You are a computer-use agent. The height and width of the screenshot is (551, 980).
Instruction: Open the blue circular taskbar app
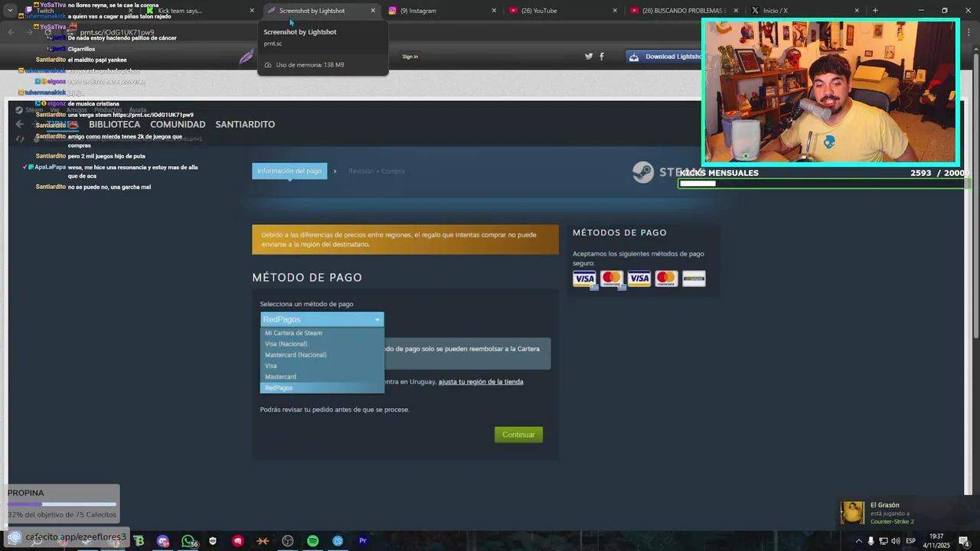[x=338, y=541]
